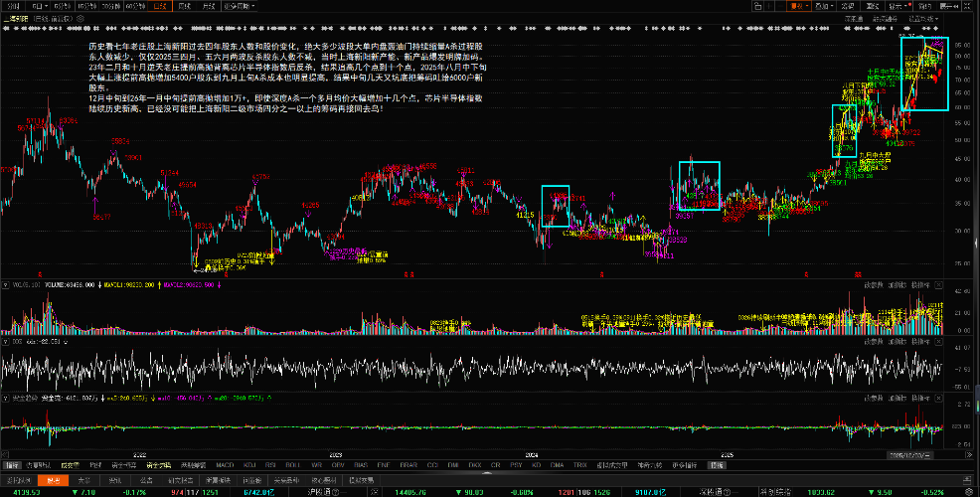Open the 叠加 overlay dropdown

click(x=824, y=6)
